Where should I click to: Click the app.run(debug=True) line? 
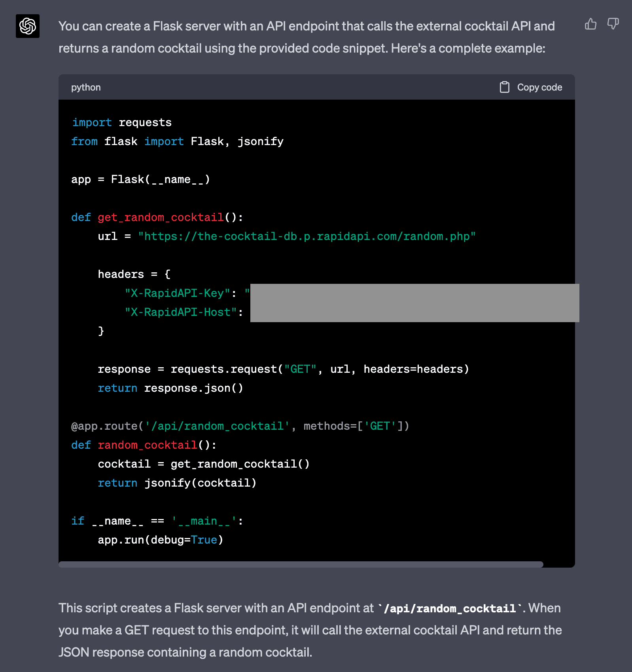coord(161,540)
